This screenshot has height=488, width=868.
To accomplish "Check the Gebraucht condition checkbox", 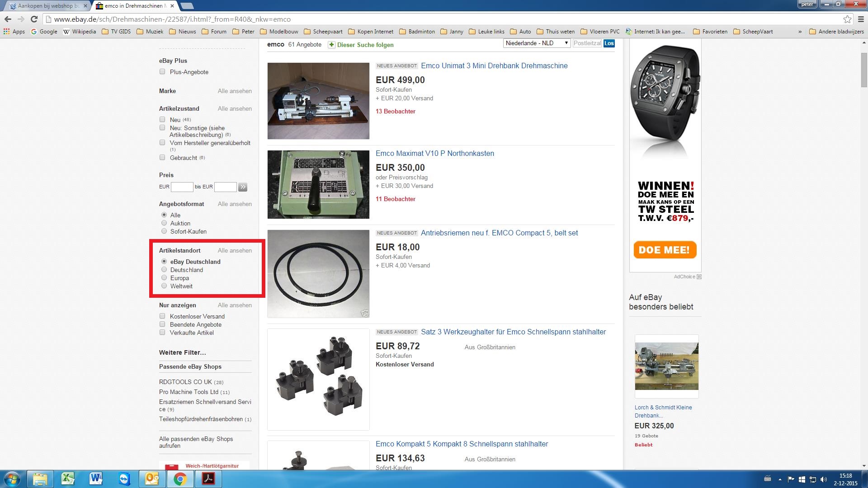I will (x=162, y=157).
